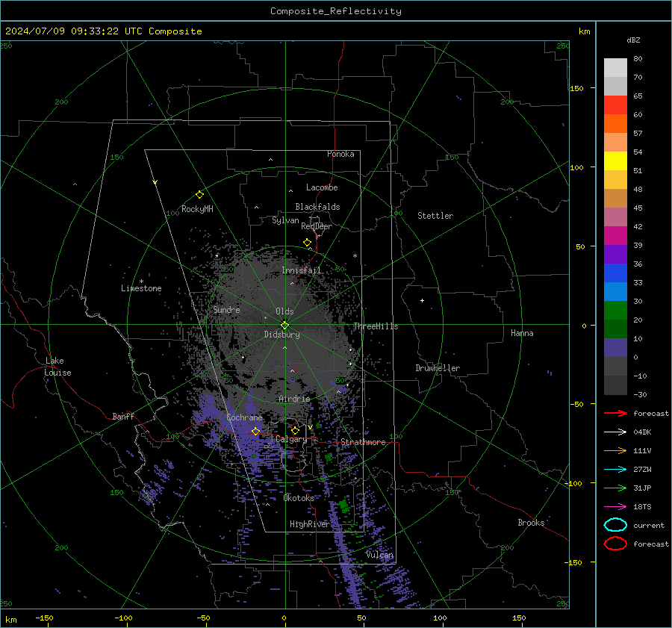Click the Drumheller label

(x=438, y=368)
